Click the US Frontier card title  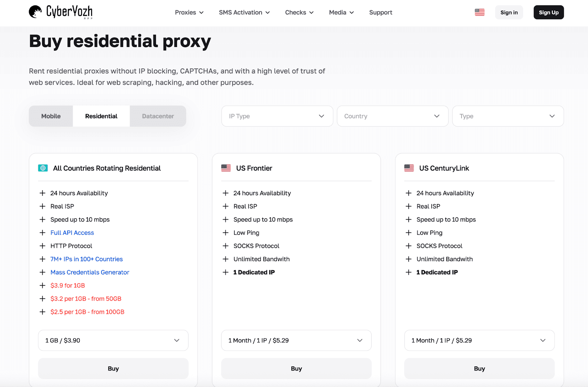tap(254, 168)
